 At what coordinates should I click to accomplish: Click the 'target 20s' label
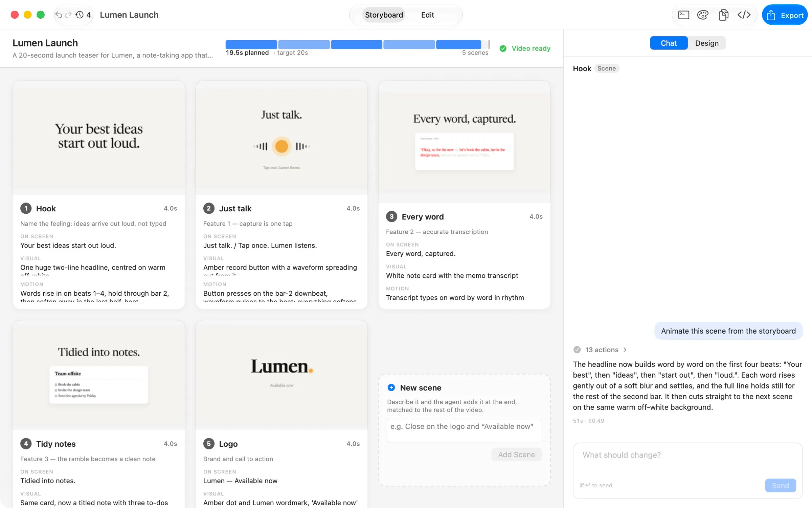(x=292, y=53)
